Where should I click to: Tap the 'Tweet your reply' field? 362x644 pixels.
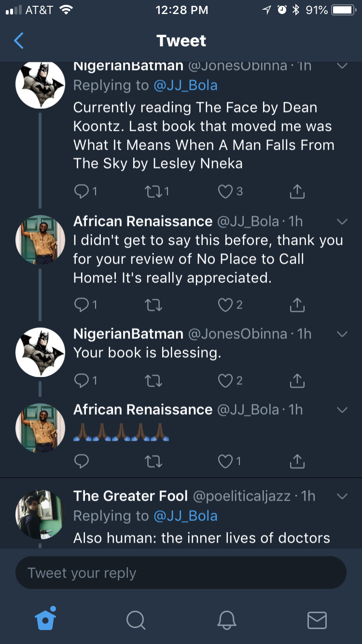(x=181, y=573)
